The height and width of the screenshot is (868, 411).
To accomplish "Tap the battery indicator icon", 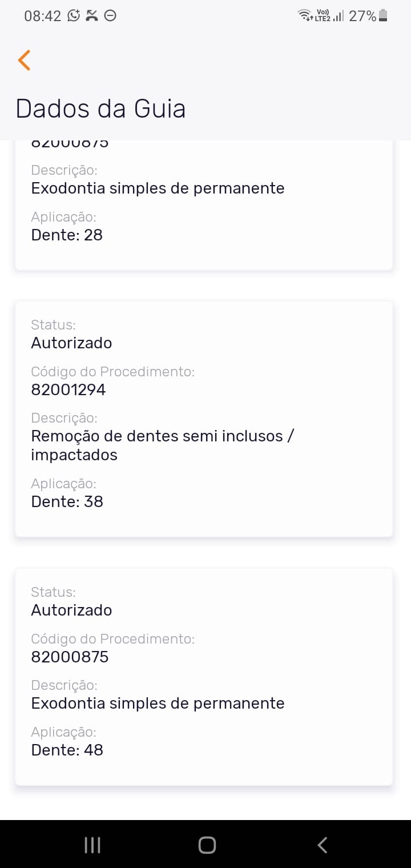I will click(x=383, y=16).
